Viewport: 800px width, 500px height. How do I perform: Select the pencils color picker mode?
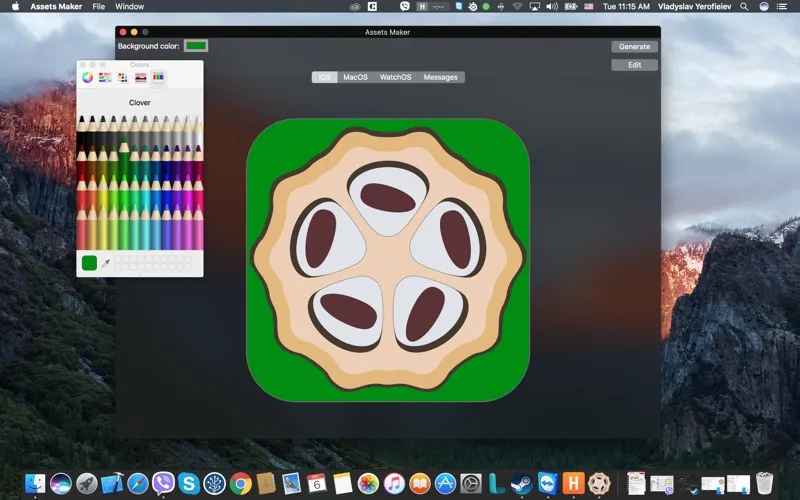pos(158,77)
